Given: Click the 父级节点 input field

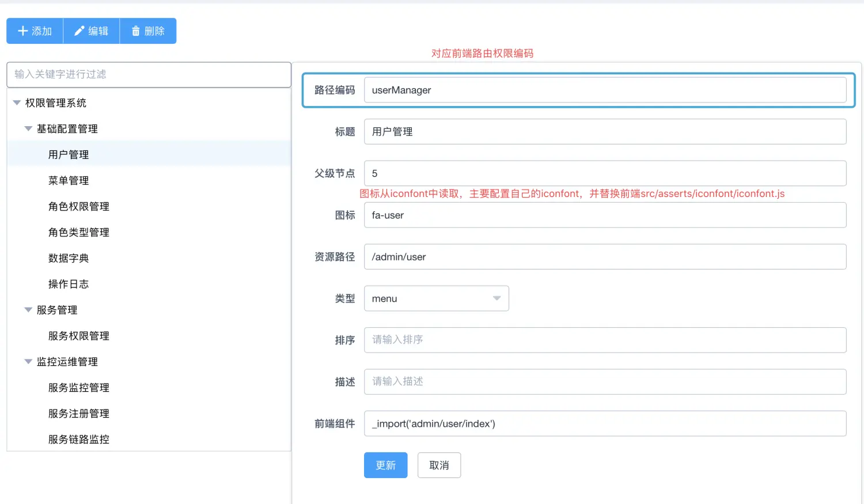Looking at the screenshot, I should pyautogui.click(x=605, y=173).
